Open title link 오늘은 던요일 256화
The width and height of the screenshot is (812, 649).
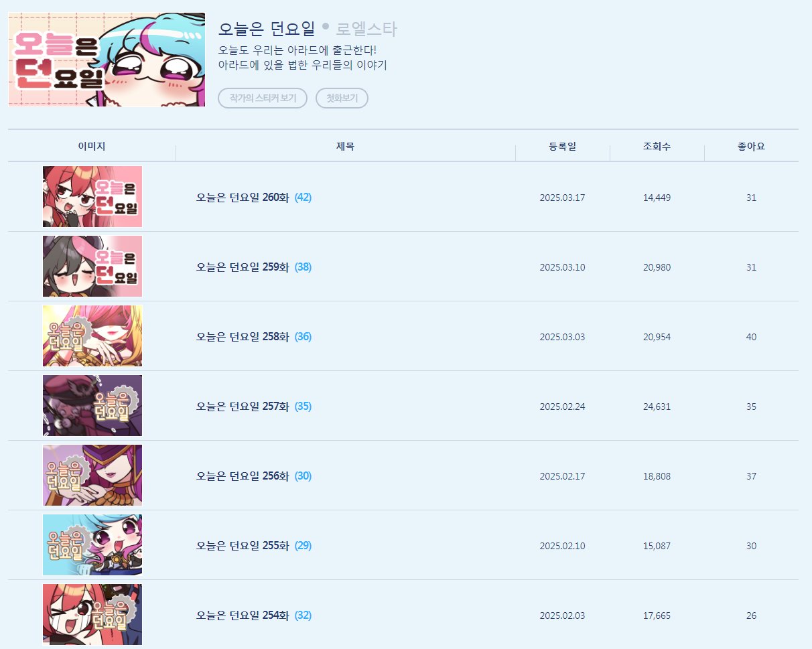[x=243, y=476]
